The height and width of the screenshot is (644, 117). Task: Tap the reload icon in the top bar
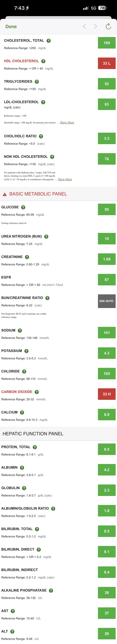tap(108, 26)
